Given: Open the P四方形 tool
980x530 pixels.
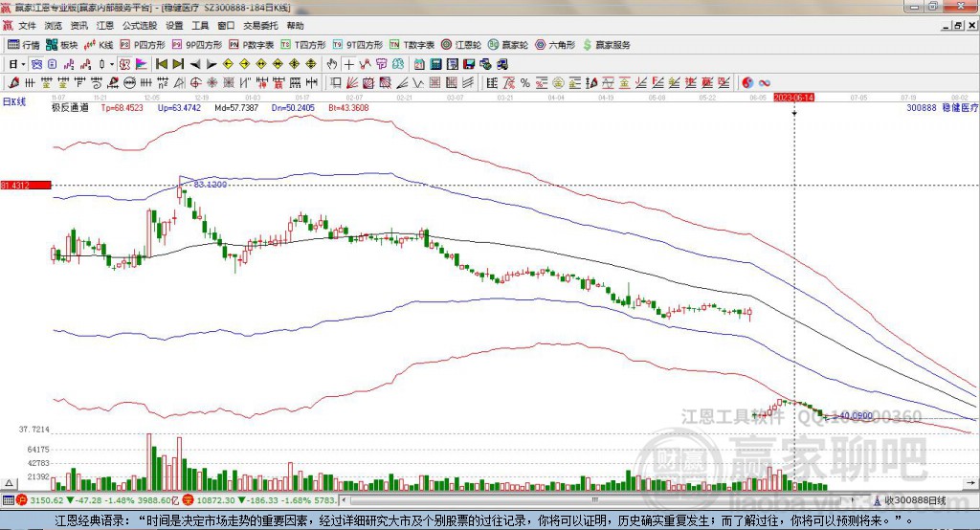Looking at the screenshot, I should (143, 45).
